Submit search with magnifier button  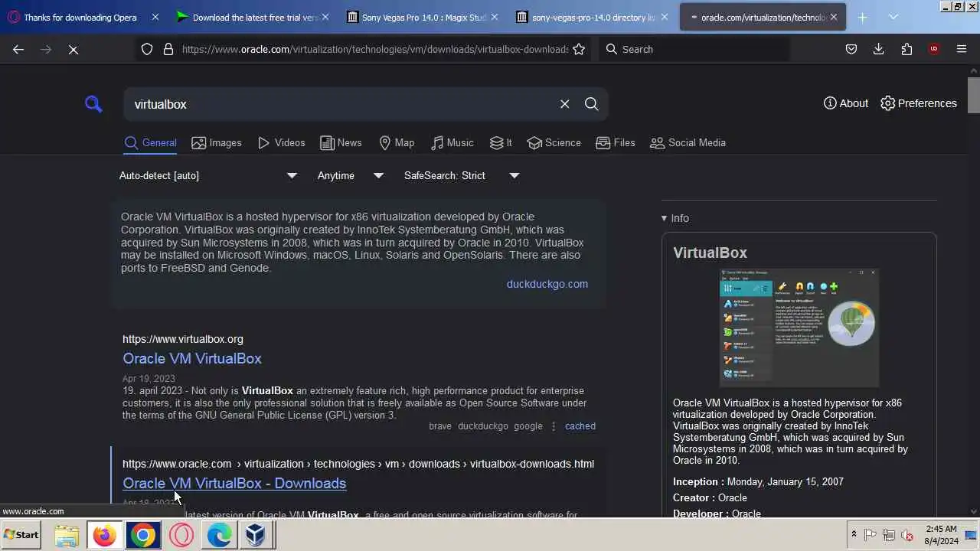click(x=591, y=104)
